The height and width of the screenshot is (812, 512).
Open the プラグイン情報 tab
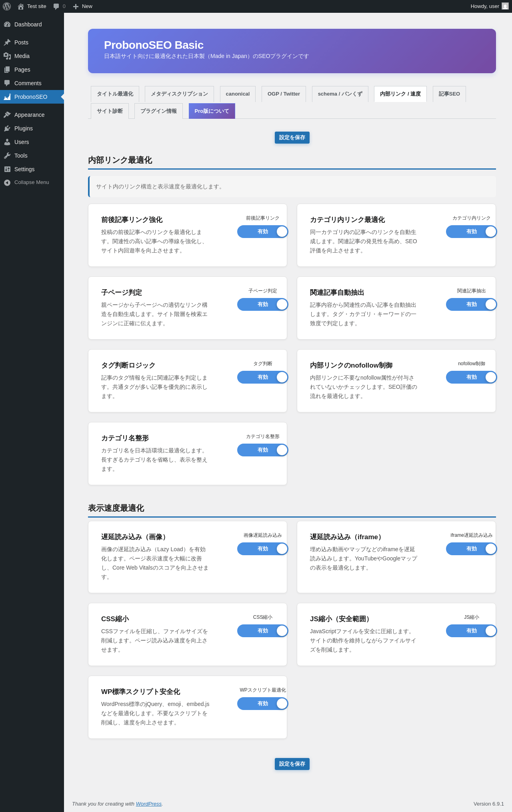pos(158,111)
